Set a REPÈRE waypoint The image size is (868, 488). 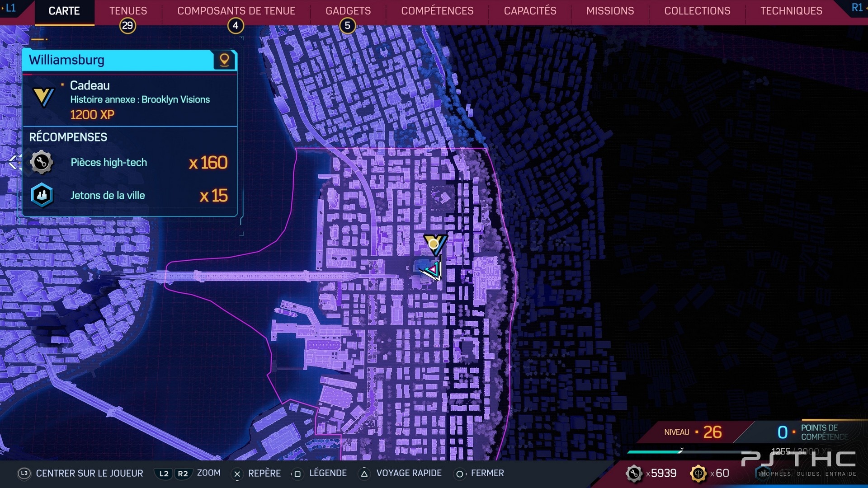pos(264,473)
